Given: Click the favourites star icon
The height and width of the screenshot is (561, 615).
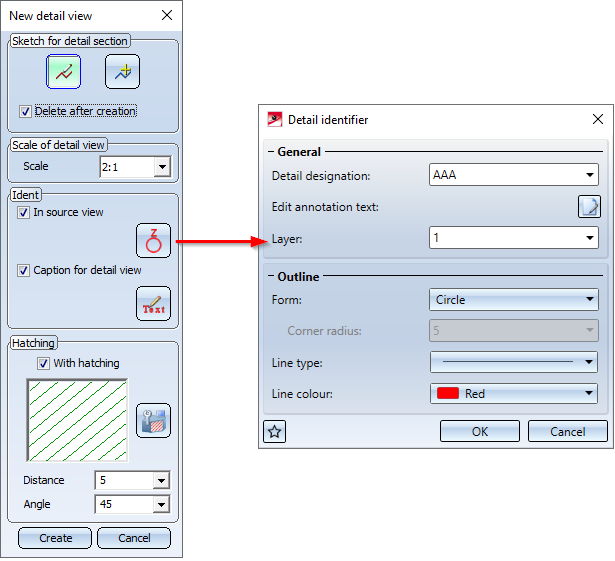Looking at the screenshot, I should (275, 432).
